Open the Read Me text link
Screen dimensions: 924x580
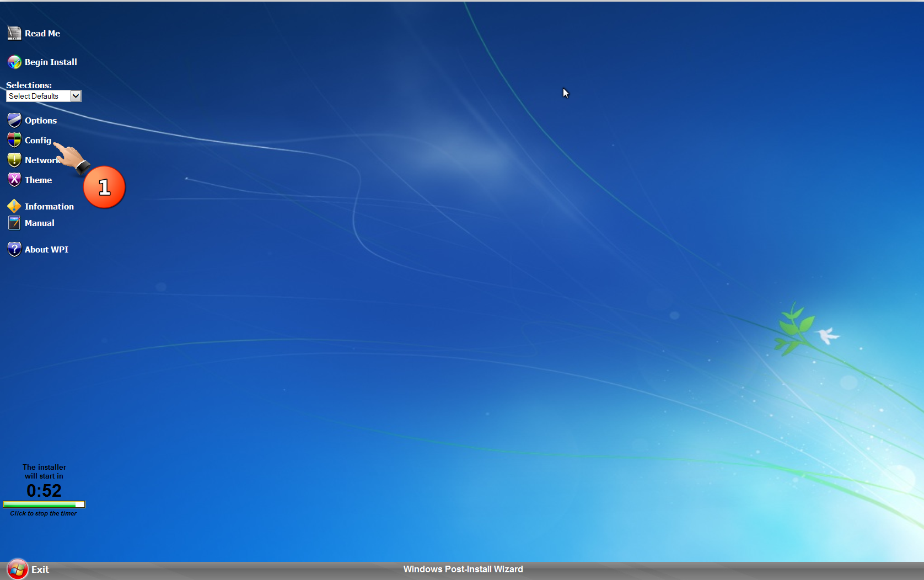click(42, 33)
